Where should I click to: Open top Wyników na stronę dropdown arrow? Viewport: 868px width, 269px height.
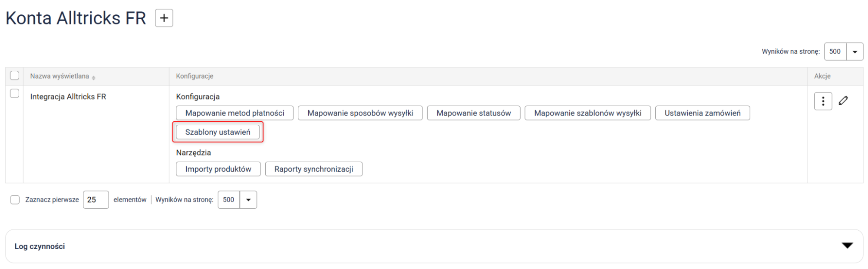[x=854, y=52]
